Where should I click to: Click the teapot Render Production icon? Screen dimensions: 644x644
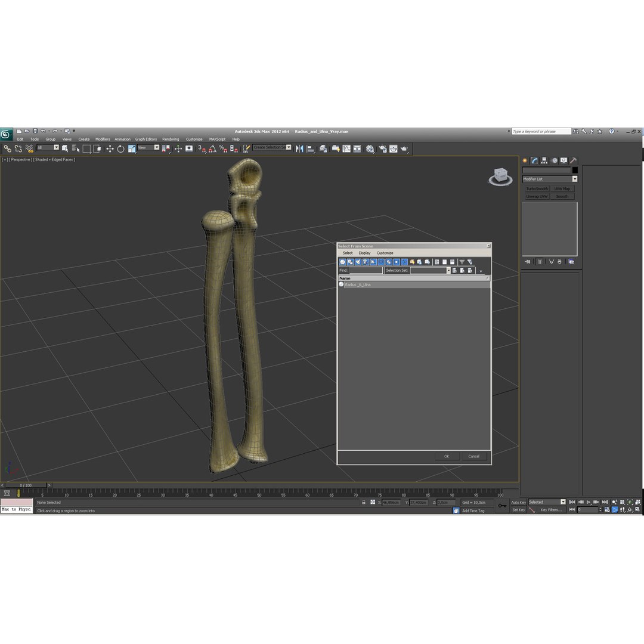(404, 148)
